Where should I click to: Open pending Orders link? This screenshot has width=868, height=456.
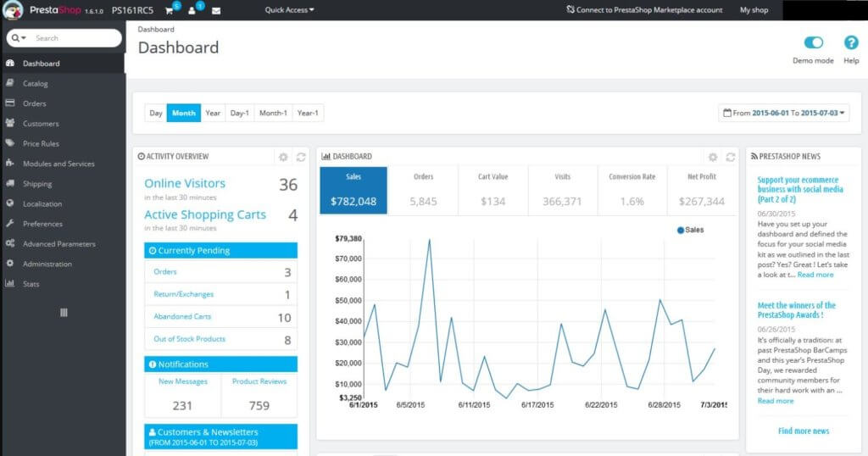coord(165,272)
